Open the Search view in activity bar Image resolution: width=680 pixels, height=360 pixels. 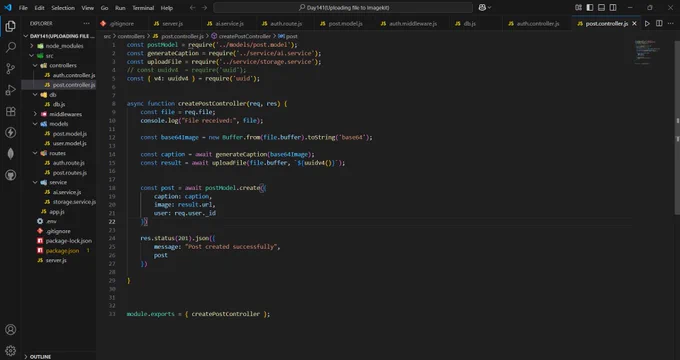[10, 47]
